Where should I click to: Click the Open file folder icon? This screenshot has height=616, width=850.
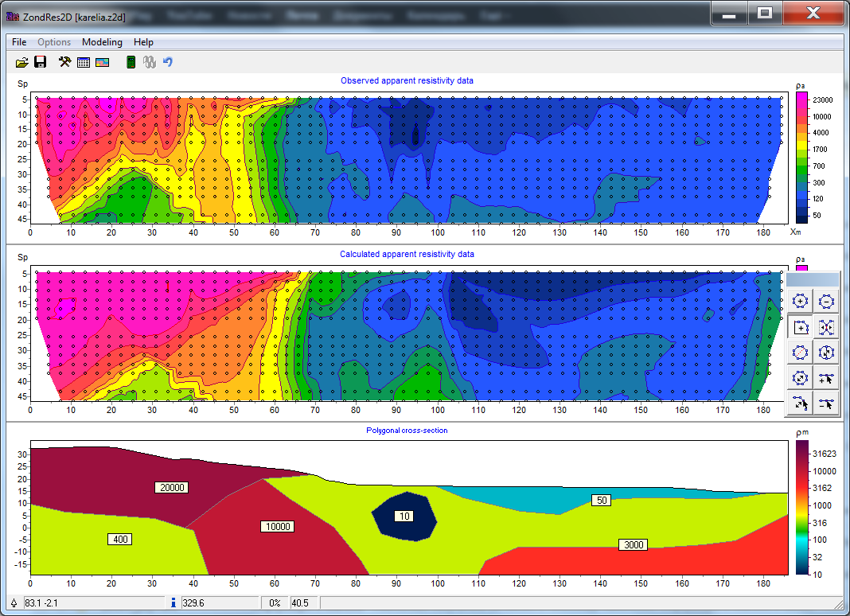click(x=22, y=62)
